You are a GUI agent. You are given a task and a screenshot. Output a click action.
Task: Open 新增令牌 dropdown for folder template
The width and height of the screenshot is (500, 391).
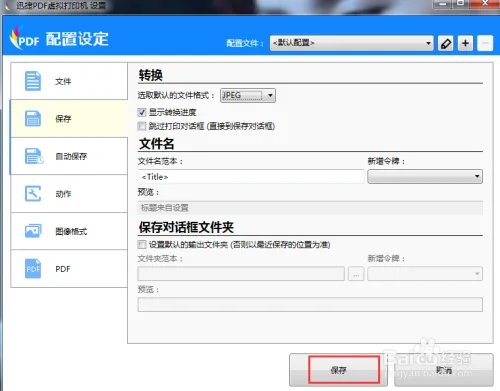coord(425,274)
